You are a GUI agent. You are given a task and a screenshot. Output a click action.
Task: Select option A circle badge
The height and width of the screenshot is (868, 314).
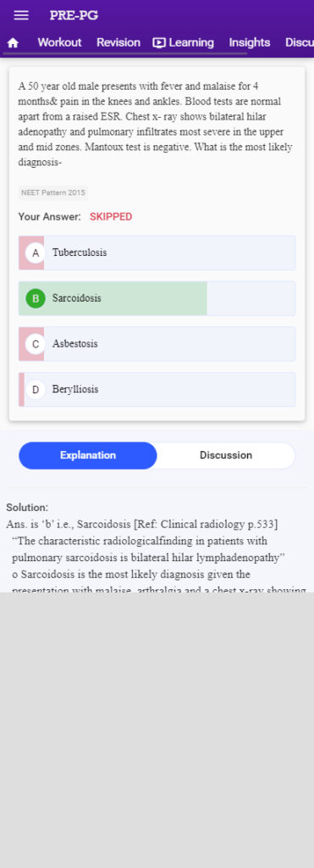tap(36, 253)
